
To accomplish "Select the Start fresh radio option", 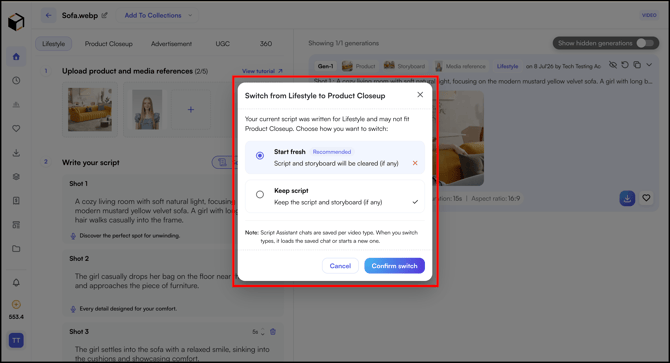I will pos(260,156).
